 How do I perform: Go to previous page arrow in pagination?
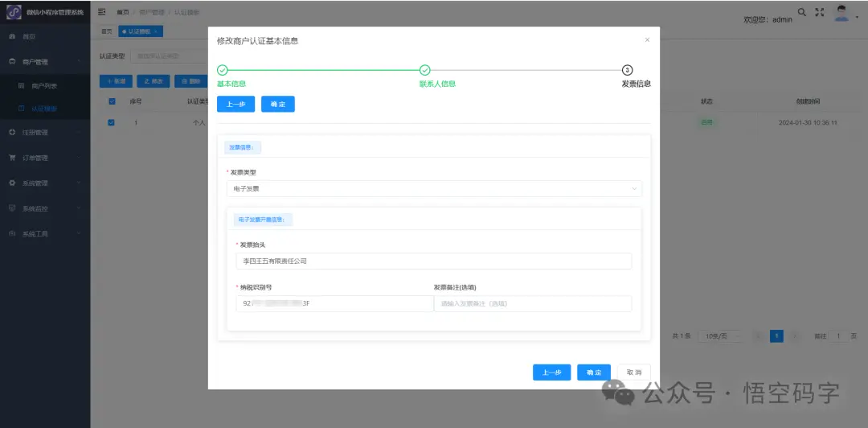point(759,336)
